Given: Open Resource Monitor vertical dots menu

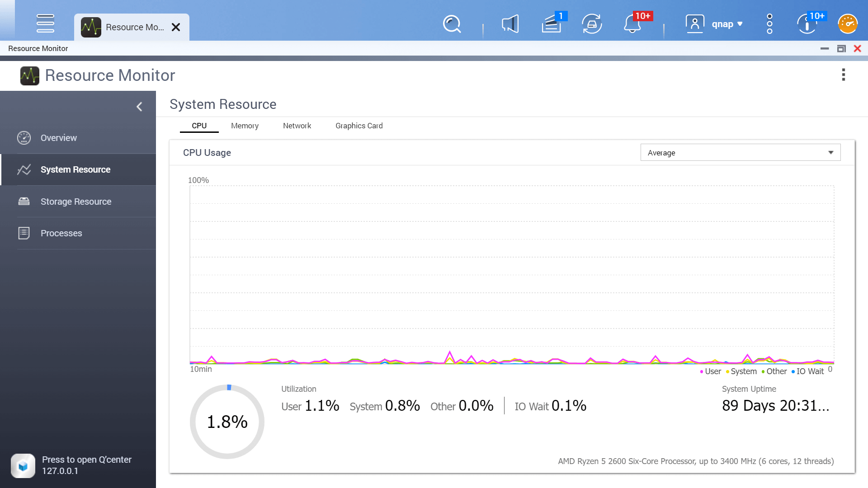Looking at the screenshot, I should click(843, 75).
